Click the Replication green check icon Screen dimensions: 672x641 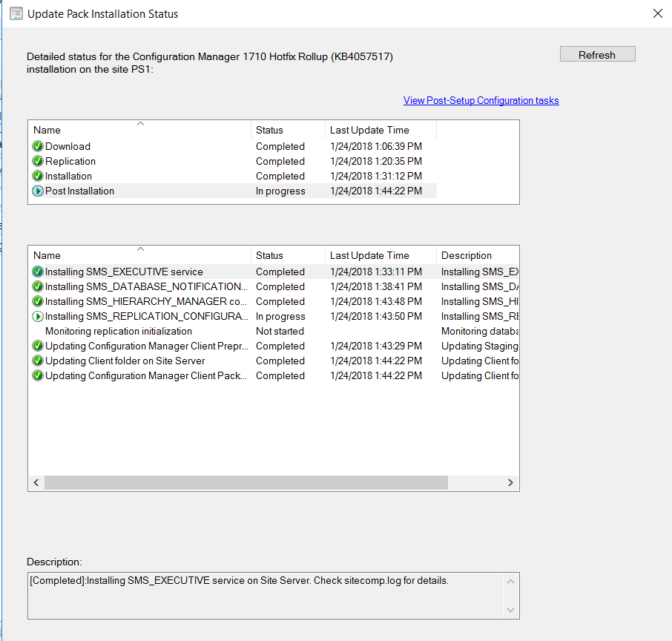38,161
